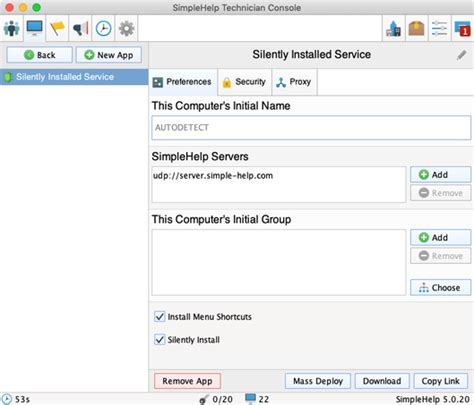Click the SimpleHelp 5.0.20 version text
The width and height of the screenshot is (474, 405).
[x=432, y=399]
